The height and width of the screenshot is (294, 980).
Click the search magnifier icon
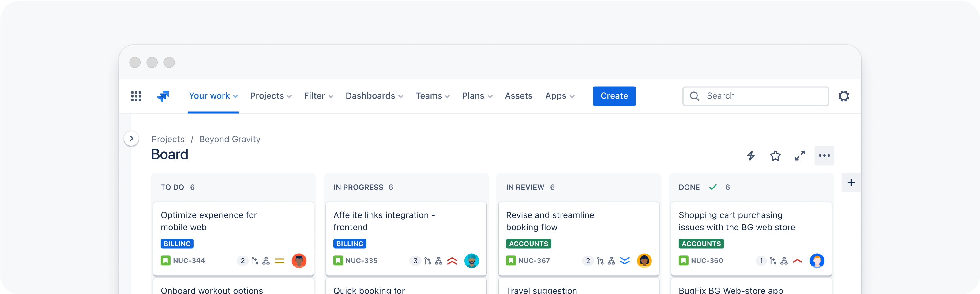694,96
